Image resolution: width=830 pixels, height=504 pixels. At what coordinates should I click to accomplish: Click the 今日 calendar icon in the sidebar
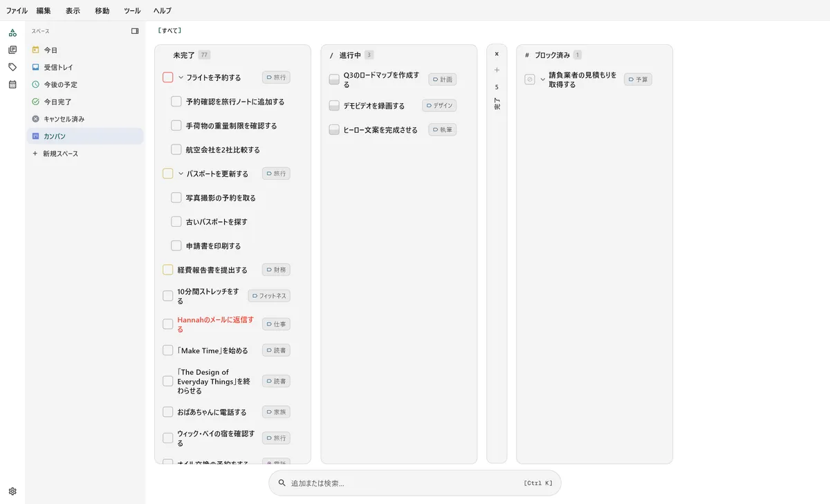[36, 50]
